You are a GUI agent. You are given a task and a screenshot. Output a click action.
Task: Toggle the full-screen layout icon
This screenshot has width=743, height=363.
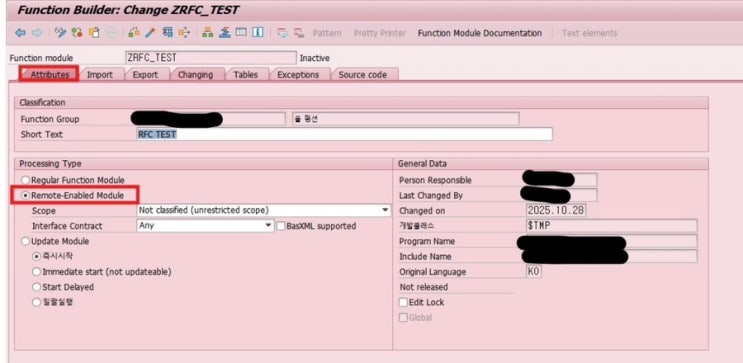pyautogui.click(x=241, y=33)
